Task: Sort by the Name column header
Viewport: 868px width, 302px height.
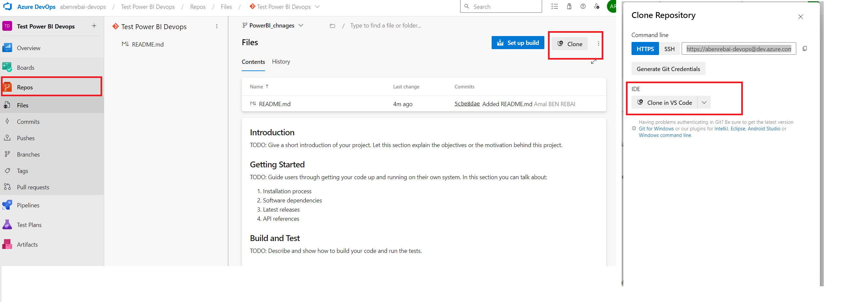Action: click(x=259, y=86)
